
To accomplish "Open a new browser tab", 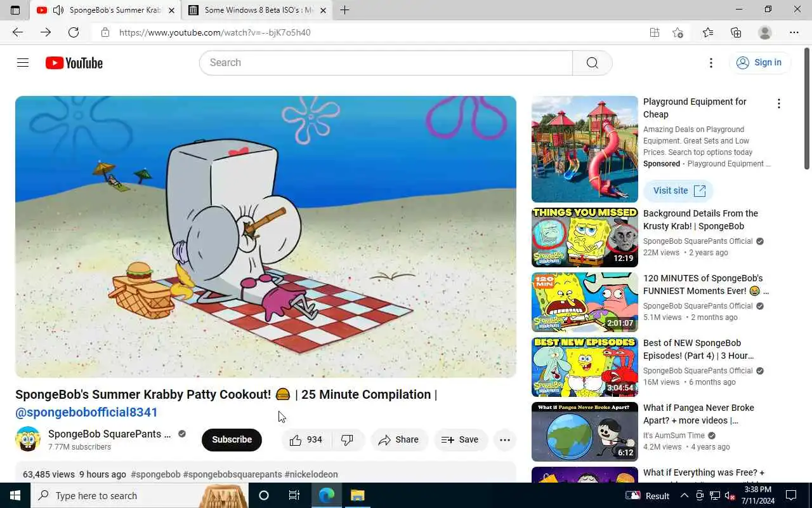I will click(x=344, y=10).
